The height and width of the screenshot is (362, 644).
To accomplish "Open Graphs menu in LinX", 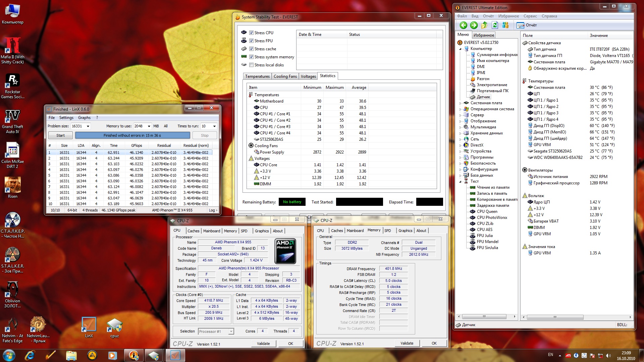I will coord(84,118).
